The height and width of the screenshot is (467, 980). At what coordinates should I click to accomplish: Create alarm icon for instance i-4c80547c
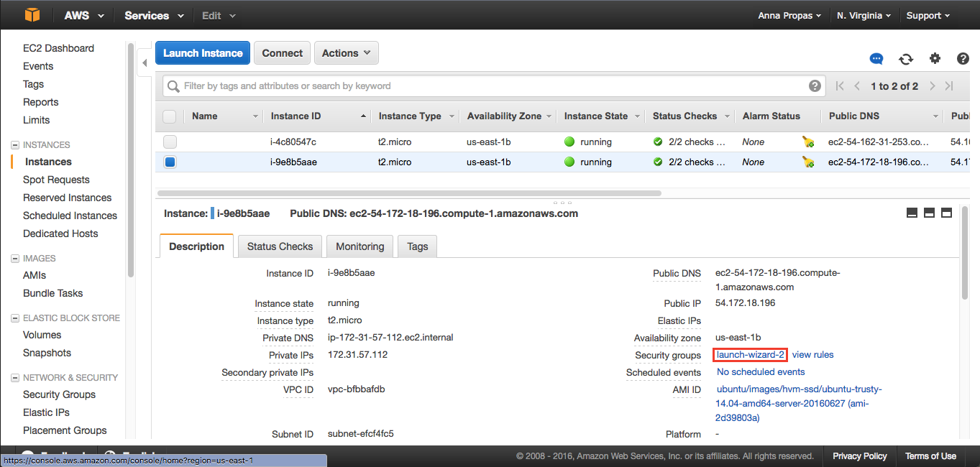click(808, 142)
